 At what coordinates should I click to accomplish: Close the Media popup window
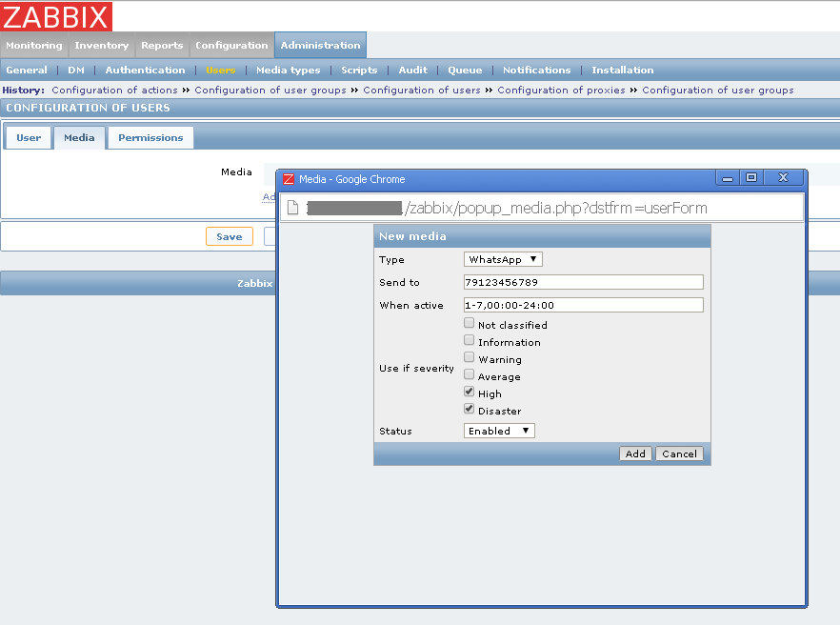(x=783, y=177)
